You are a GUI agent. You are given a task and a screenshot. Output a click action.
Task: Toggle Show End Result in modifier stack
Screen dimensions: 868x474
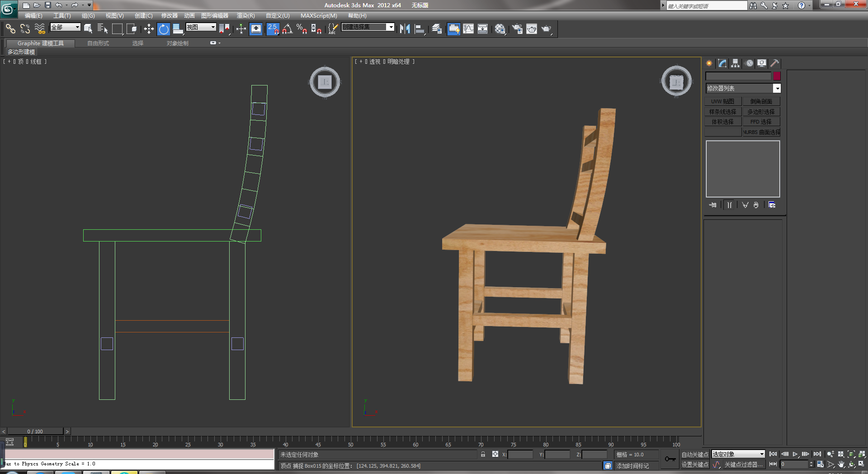729,205
